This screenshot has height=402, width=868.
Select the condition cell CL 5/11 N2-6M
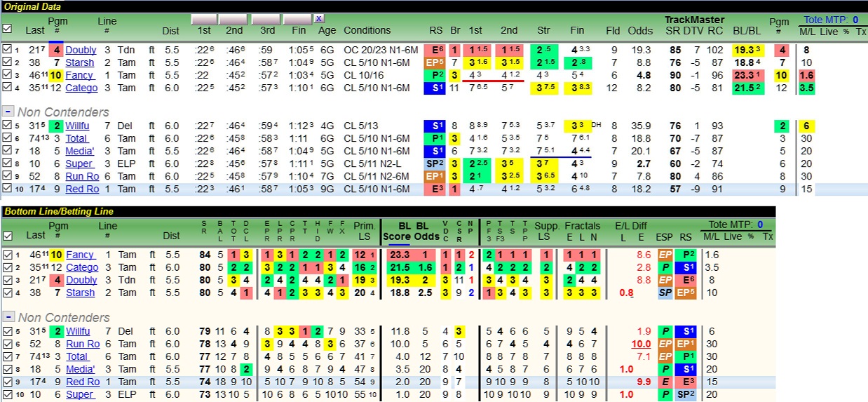379,177
